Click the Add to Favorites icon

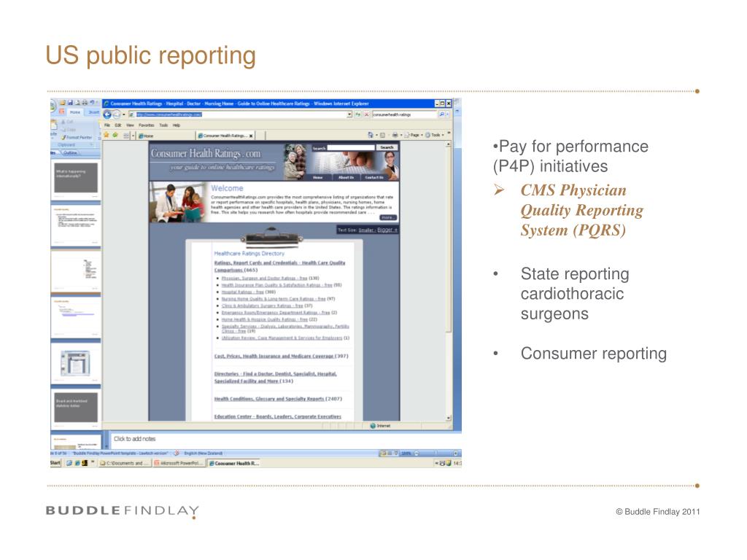115,135
